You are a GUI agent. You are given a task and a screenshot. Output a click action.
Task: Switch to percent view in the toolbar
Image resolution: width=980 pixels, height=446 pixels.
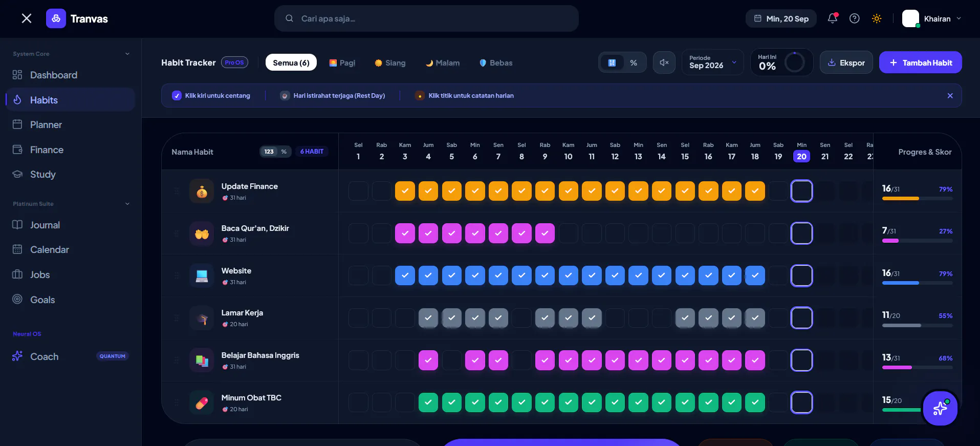click(634, 62)
